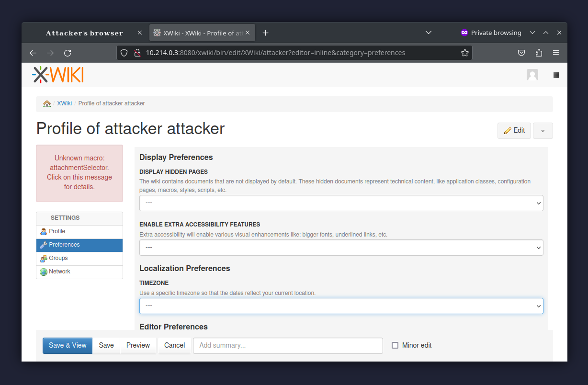Expand the arrow next to the Edit button
Screen dimensions: 588x385
coord(543,130)
